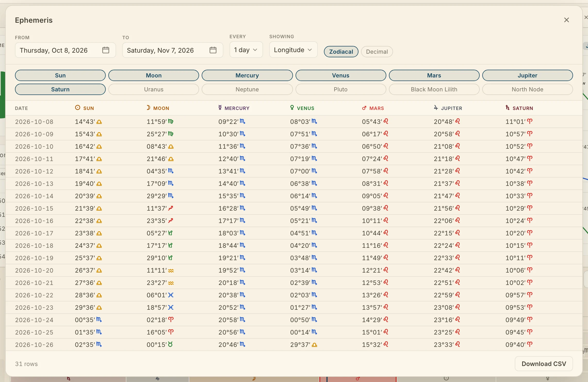588x382 pixels.
Task: Close the Ephemeris dialog
Action: click(567, 20)
